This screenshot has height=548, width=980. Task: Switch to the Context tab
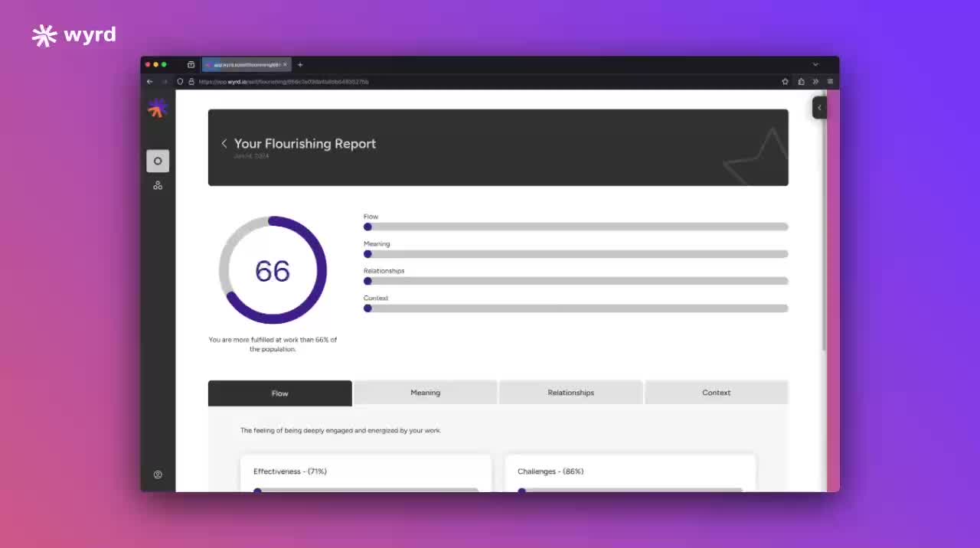[x=716, y=393]
